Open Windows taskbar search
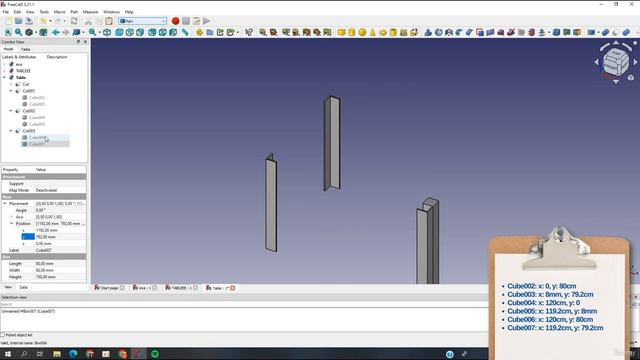Viewport: 640px width, 360px height. point(24,354)
